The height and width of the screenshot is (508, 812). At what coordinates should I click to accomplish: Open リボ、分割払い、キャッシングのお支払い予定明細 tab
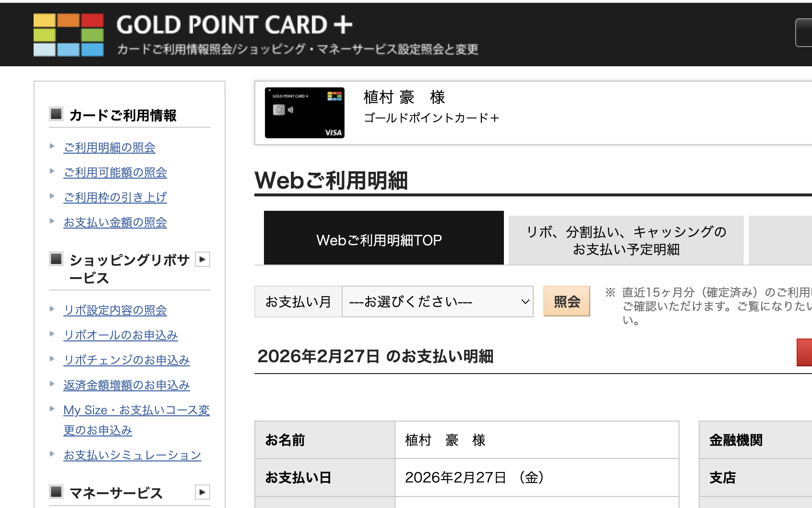[626, 241]
